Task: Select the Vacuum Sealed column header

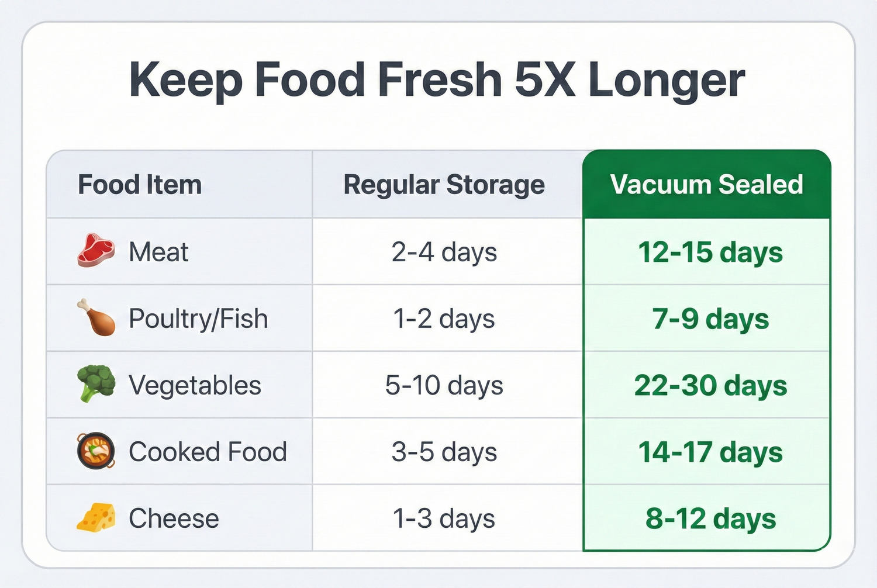Action: click(x=706, y=185)
